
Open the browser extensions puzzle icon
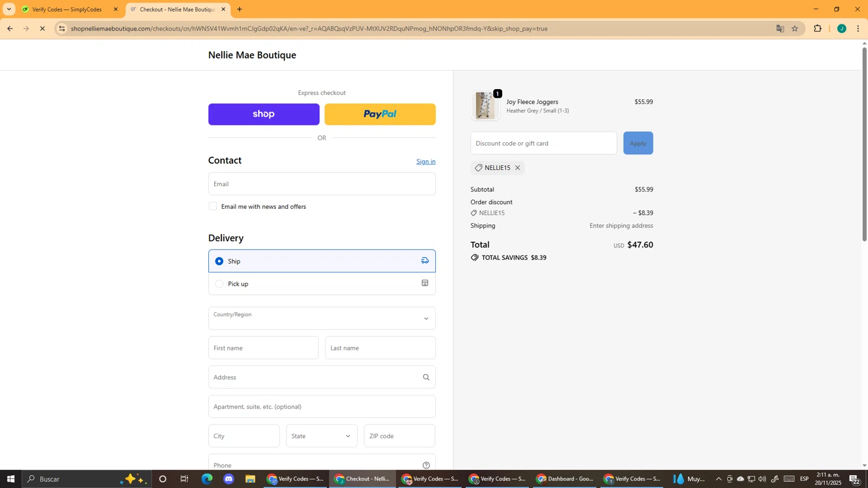(x=818, y=28)
